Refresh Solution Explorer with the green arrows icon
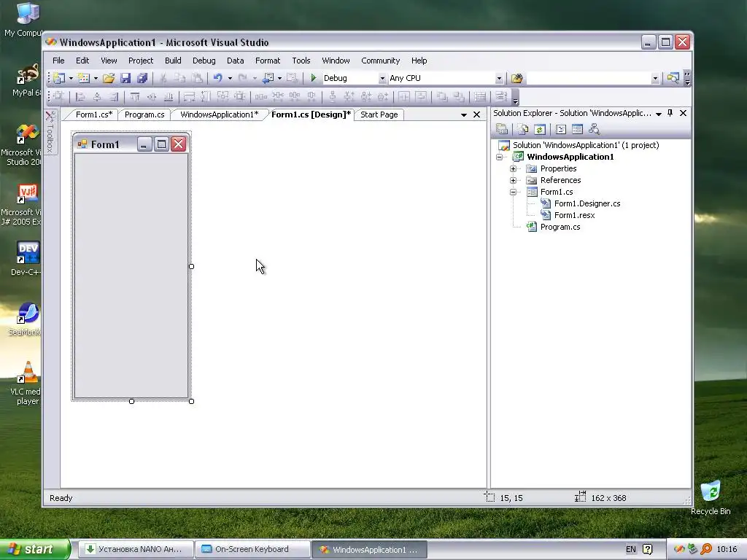The width and height of the screenshot is (747, 560). pyautogui.click(x=540, y=129)
